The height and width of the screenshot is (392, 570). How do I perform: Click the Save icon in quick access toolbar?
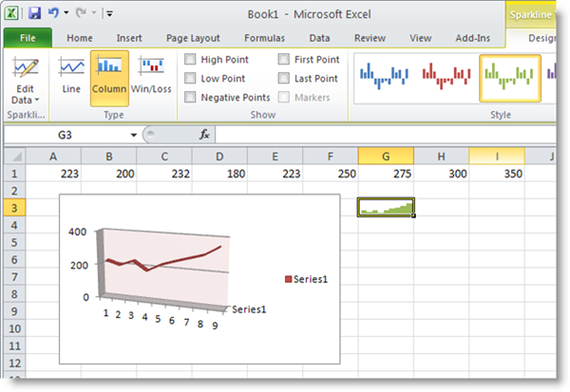coord(34,13)
